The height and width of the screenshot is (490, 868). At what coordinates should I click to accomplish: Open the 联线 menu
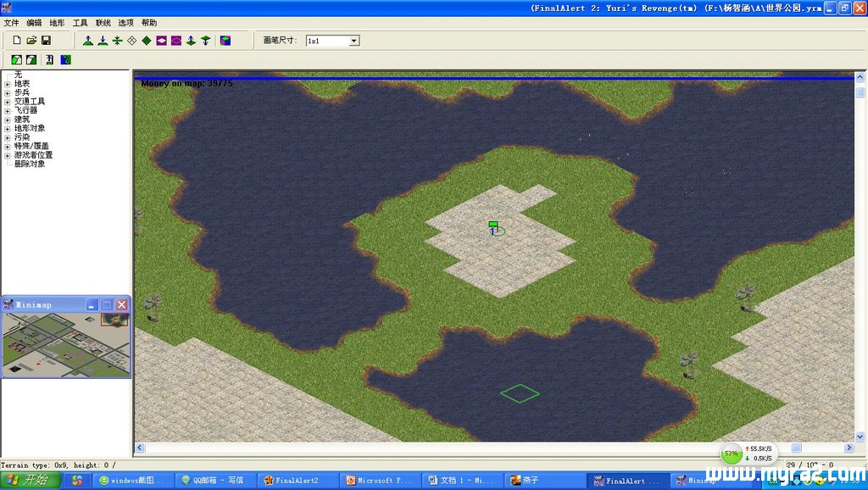103,23
